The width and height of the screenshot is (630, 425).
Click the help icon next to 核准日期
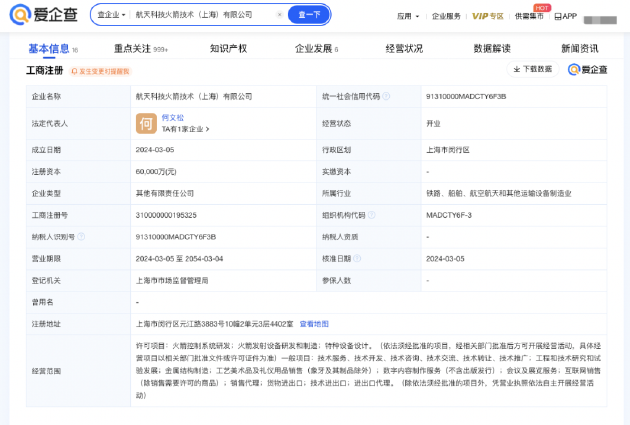coord(357,259)
